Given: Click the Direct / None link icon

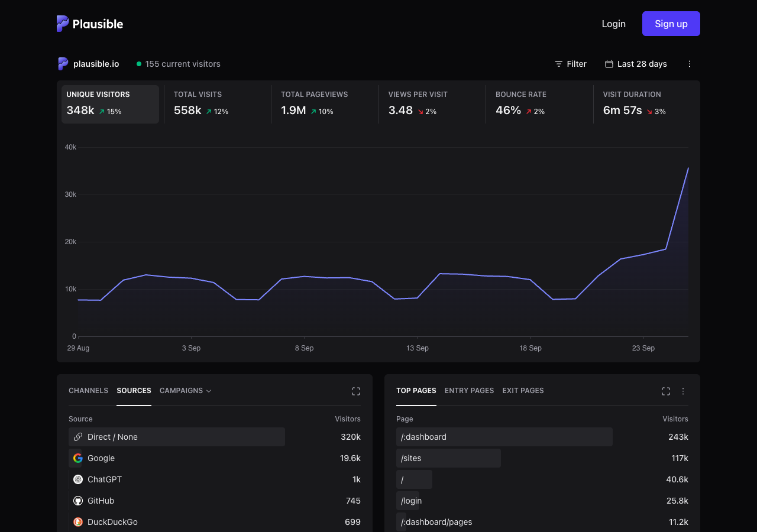Looking at the screenshot, I should 78,437.
